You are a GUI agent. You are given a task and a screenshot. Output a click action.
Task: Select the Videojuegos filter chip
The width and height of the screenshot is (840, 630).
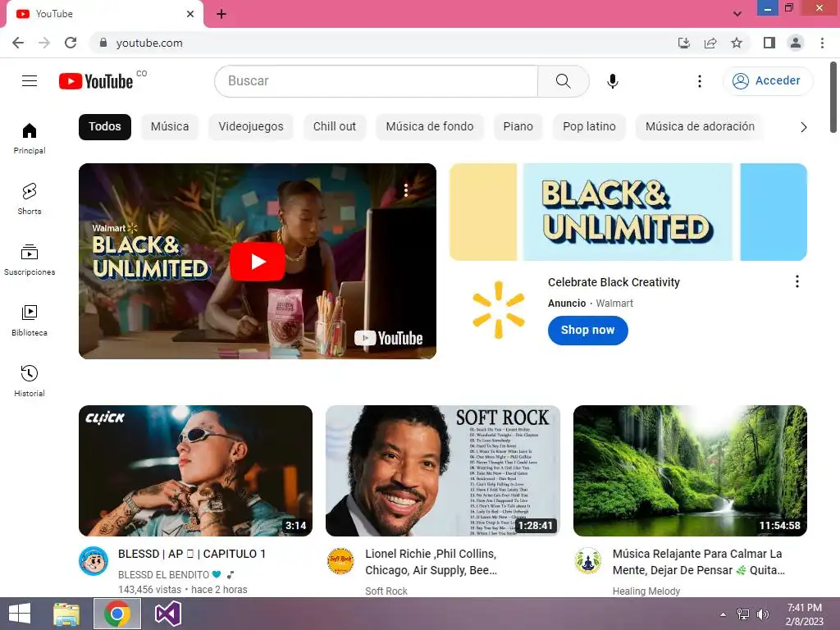point(251,127)
